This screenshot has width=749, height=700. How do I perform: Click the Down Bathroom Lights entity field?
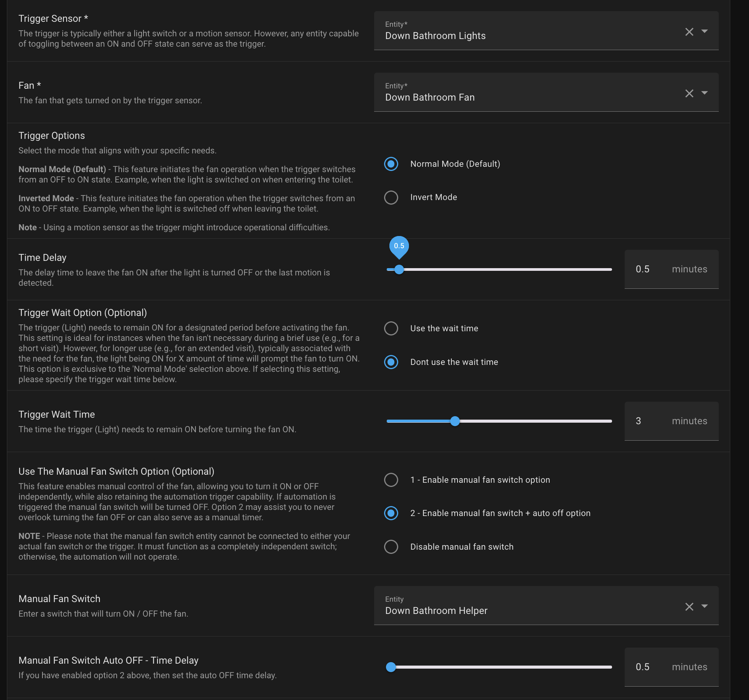[x=528, y=31]
